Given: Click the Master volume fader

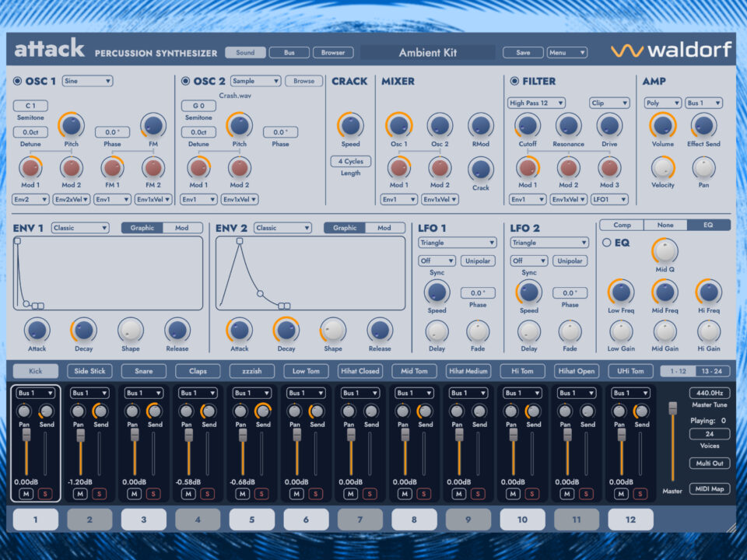Looking at the screenshot, I should 672,409.
